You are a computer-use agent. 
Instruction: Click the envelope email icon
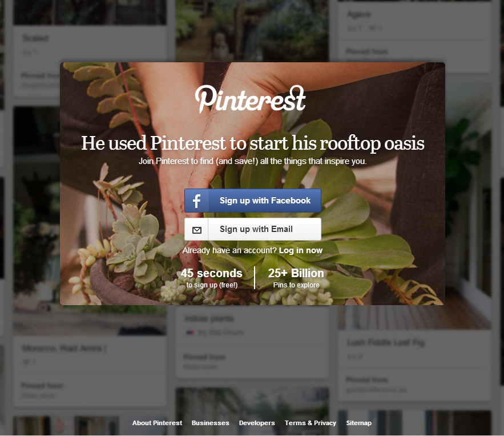[197, 230]
